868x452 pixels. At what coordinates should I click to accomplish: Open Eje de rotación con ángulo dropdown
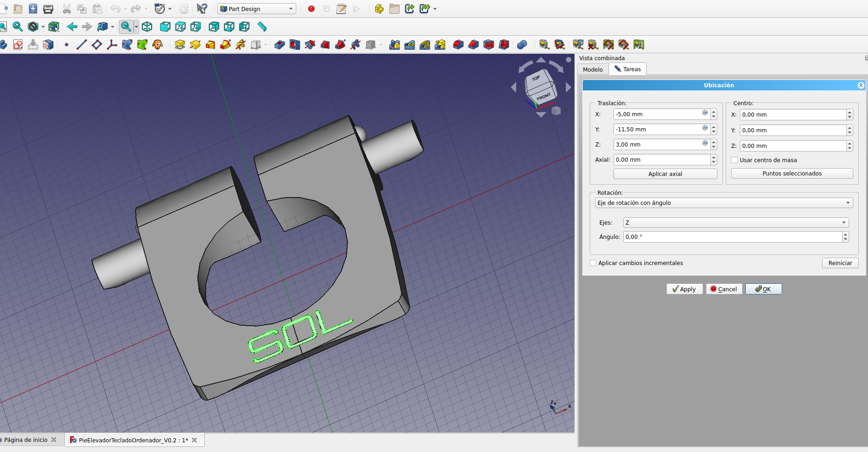point(724,203)
